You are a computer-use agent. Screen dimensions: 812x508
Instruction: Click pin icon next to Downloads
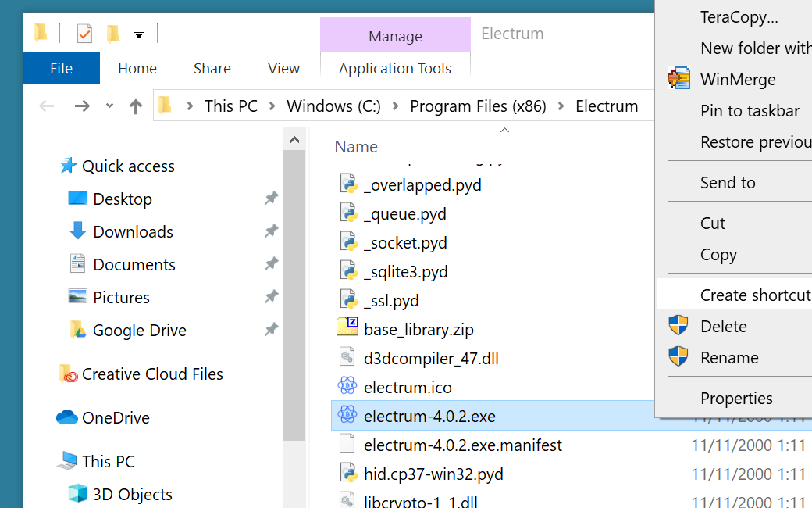[x=272, y=231]
